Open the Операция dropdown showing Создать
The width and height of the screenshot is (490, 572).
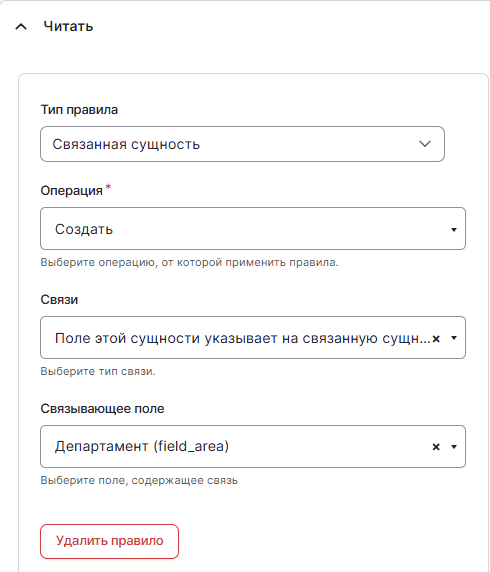pyautogui.click(x=253, y=229)
